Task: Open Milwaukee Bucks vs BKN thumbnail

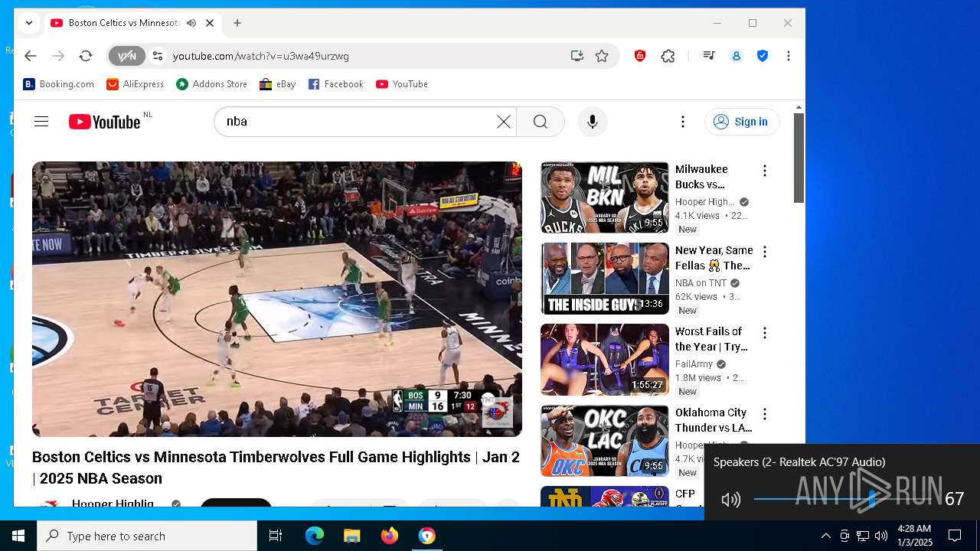Action: [605, 197]
